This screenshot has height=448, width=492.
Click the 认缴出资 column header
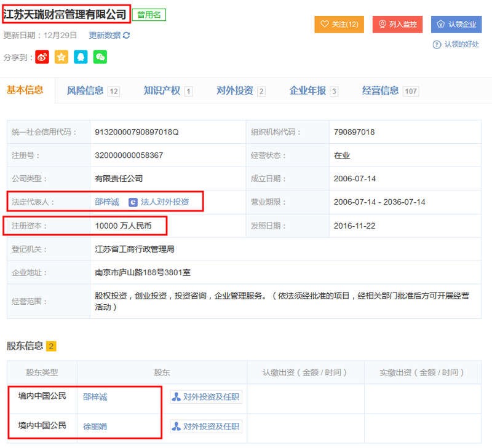304,372
